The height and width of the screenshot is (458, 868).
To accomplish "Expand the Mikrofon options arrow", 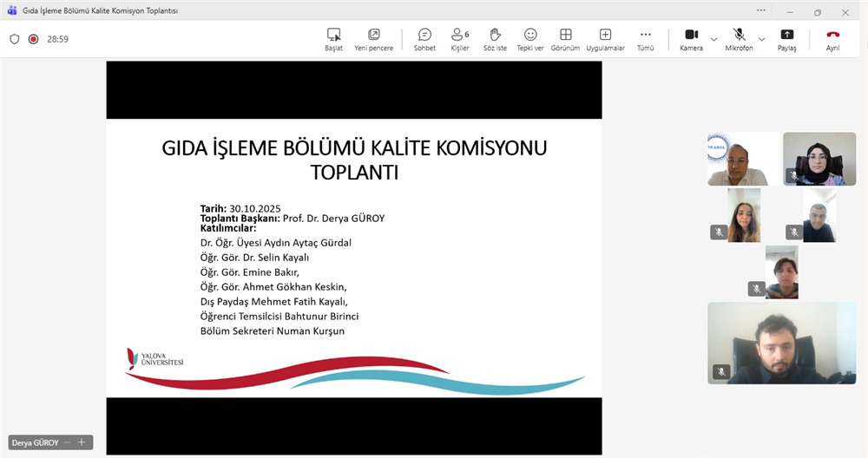I will [762, 39].
